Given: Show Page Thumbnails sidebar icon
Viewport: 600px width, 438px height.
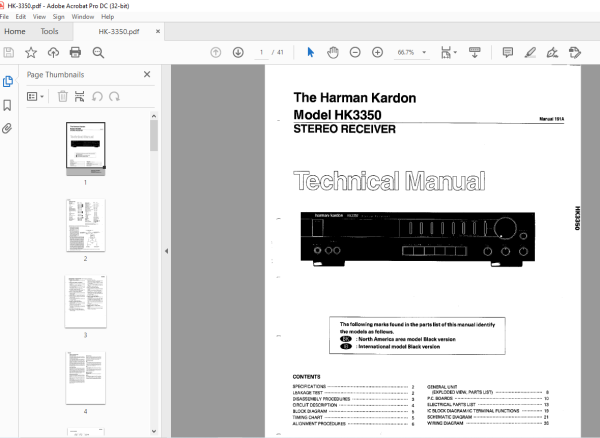Looking at the screenshot, I should (8, 81).
